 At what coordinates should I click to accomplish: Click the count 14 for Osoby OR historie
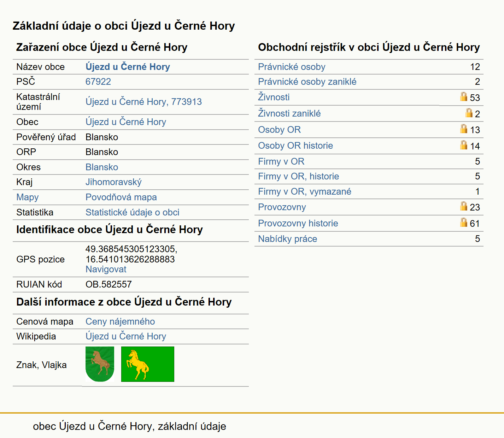pos(475,146)
